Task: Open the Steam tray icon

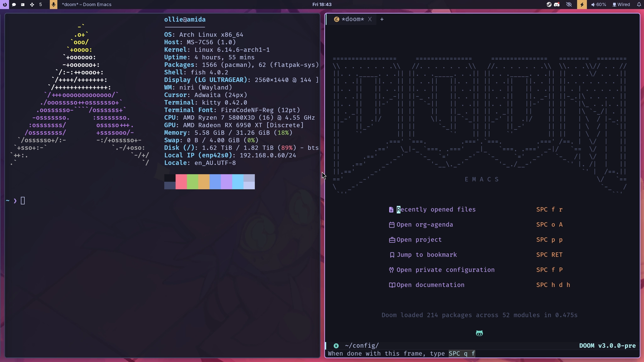Action: 549,4
